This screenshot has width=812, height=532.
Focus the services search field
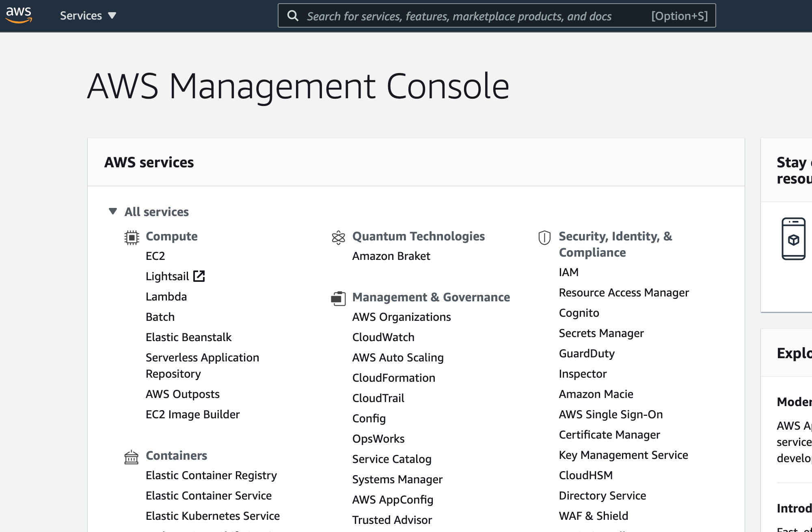(x=459, y=16)
